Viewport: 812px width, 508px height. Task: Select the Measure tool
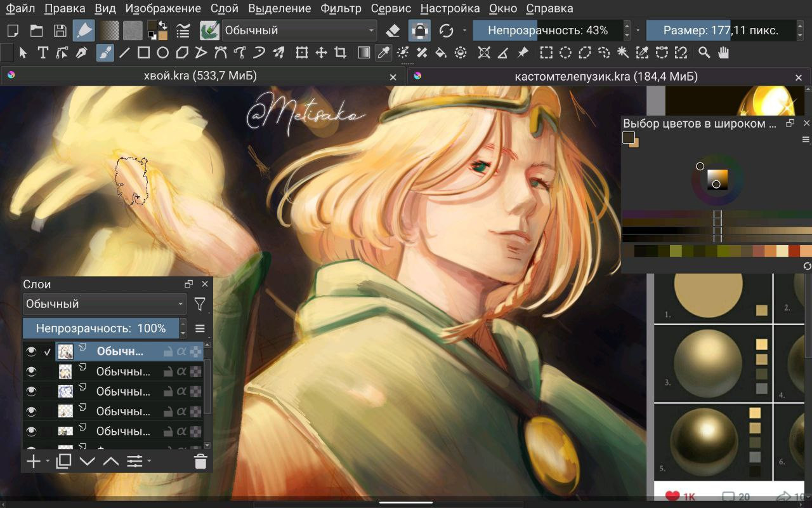[x=503, y=53]
